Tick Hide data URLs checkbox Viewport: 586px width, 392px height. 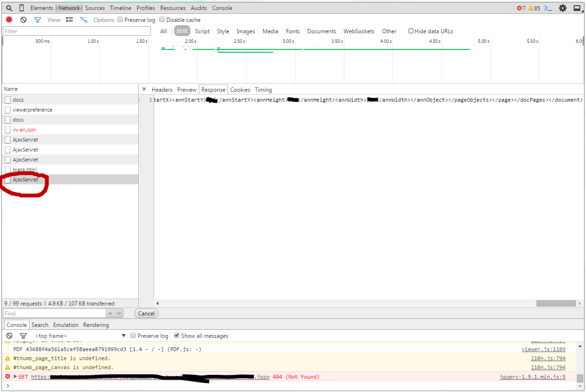(411, 31)
